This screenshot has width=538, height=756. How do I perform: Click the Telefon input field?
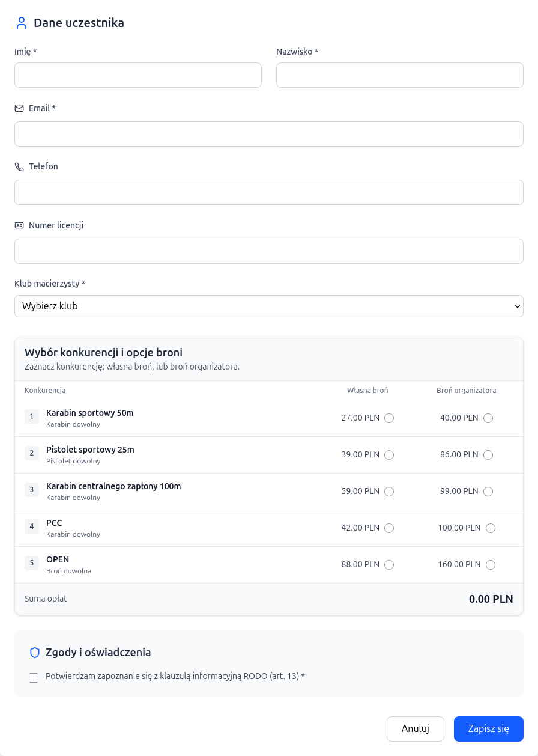pyautogui.click(x=269, y=192)
